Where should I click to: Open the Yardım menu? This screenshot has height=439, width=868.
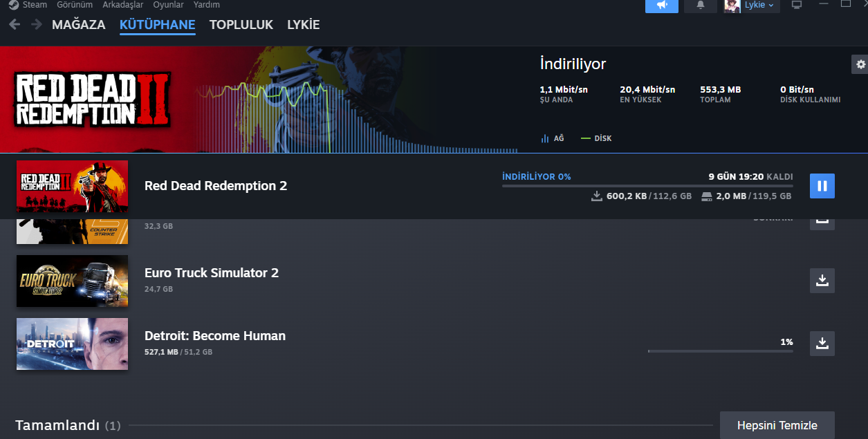click(206, 5)
